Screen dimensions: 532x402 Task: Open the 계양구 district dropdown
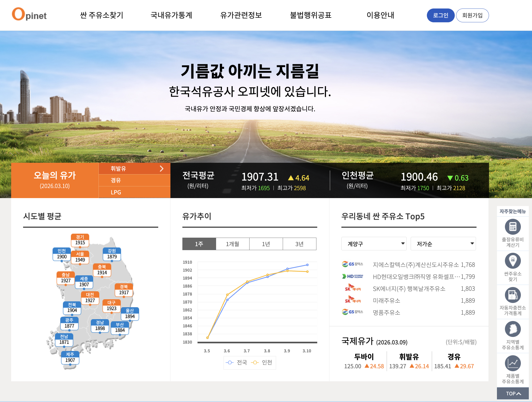click(374, 244)
